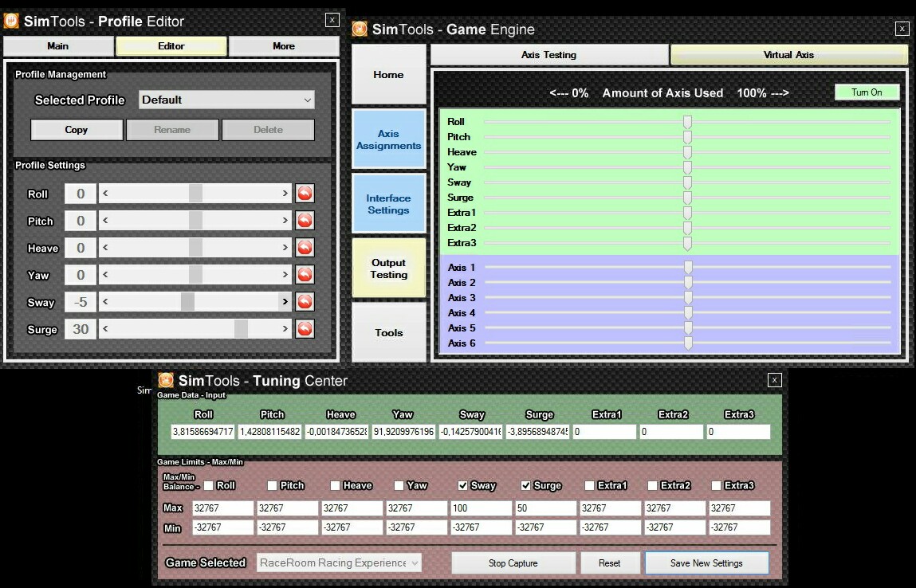The width and height of the screenshot is (916, 588).
Task: Click the Roll slider thumb in Virtual Axis
Action: pyautogui.click(x=687, y=122)
